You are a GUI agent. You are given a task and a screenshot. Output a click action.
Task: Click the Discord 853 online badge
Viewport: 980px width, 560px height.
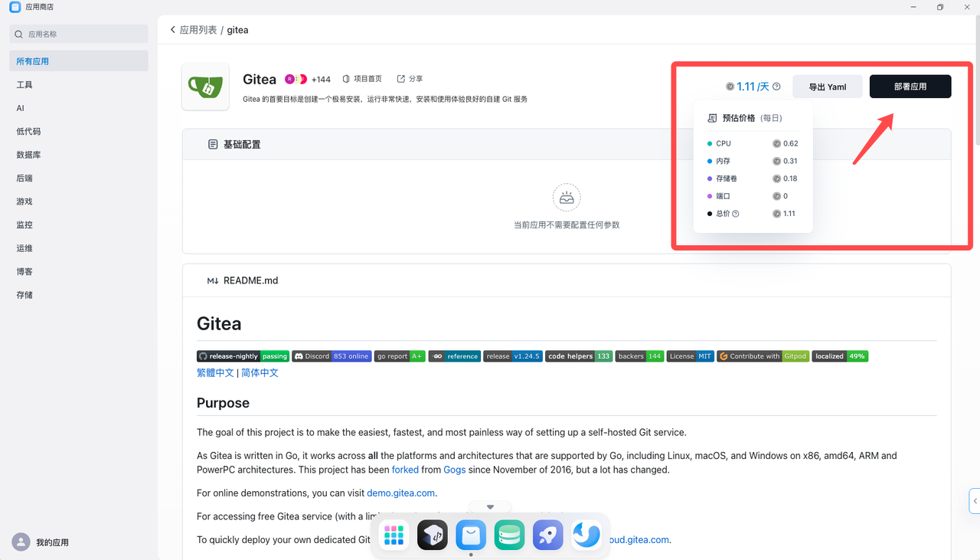pos(332,356)
